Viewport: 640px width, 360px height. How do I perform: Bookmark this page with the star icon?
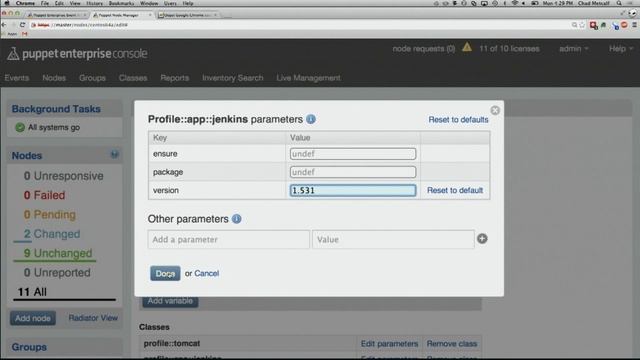coord(582,25)
